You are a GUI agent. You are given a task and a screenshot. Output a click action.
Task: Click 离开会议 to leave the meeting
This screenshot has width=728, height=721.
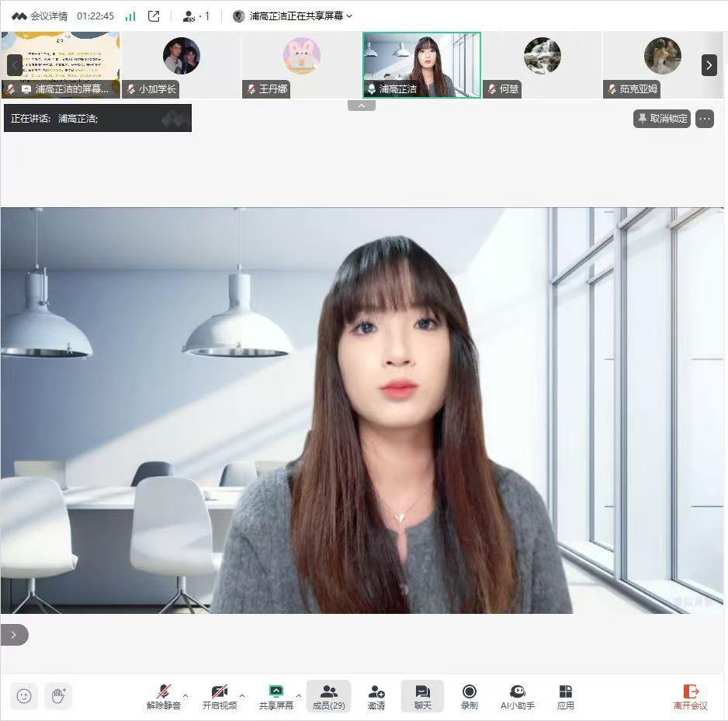690,696
